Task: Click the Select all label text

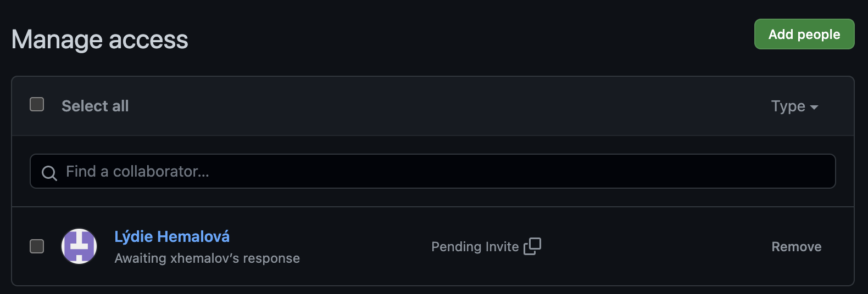Action: pos(95,106)
